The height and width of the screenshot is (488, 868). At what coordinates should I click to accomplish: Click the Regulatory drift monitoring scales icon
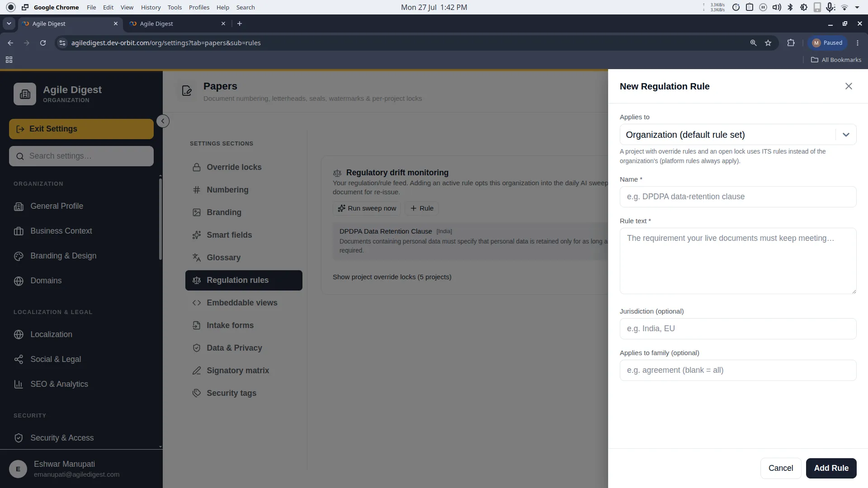[337, 173]
